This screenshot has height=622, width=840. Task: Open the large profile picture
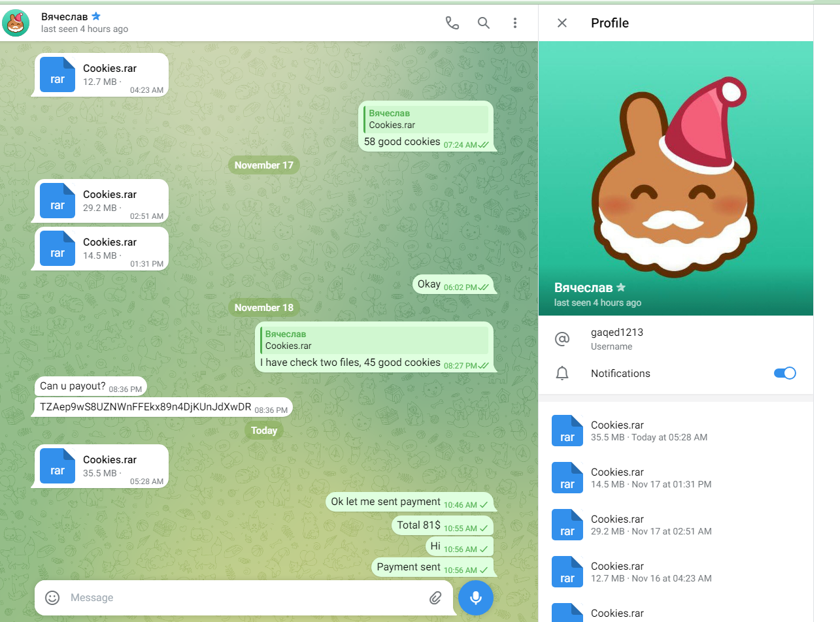(x=676, y=178)
